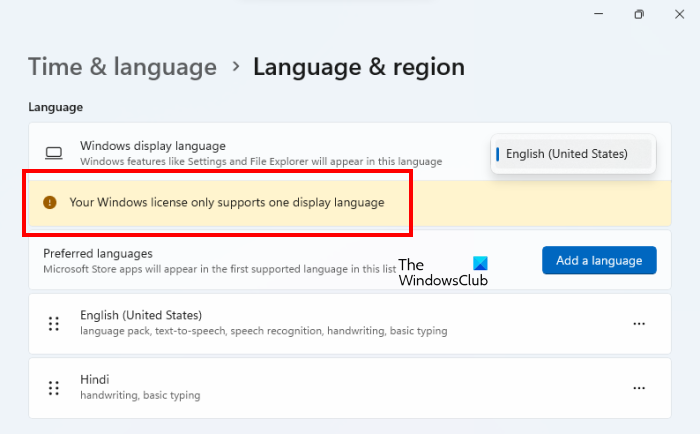Click 'Windows features like Settings' description text
Viewport: 700px width, 434px height.
coord(261,161)
